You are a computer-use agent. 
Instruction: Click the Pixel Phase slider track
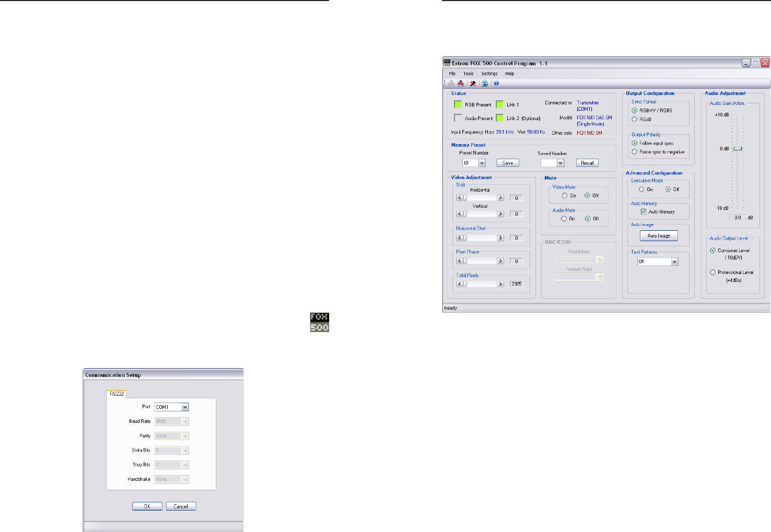click(x=481, y=261)
